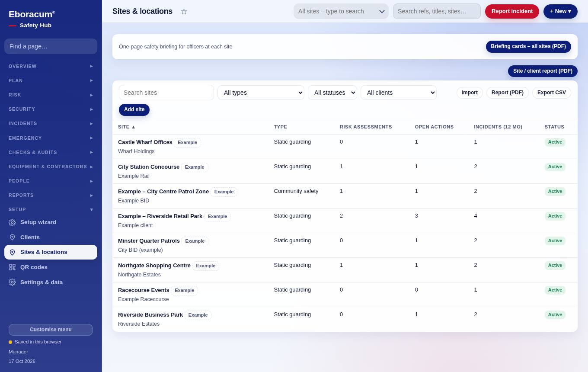This screenshot has height=372, width=588.
Task: Download Briefing cards for all sites PDF
Action: pyautogui.click(x=528, y=47)
